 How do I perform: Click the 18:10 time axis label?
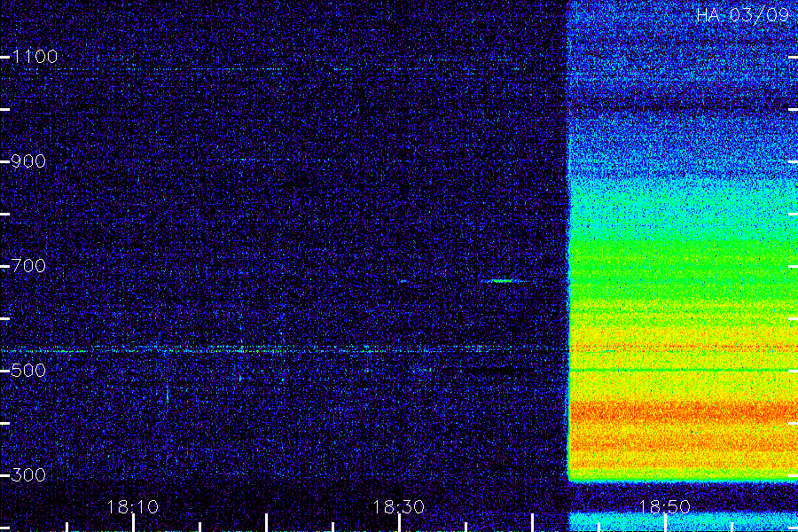point(133,507)
